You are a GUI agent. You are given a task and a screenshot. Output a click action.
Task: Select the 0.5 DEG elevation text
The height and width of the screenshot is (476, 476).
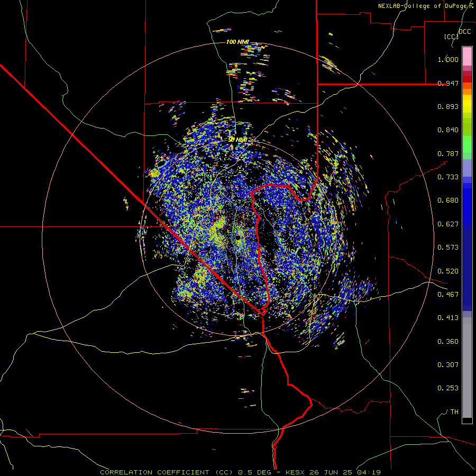click(x=254, y=472)
